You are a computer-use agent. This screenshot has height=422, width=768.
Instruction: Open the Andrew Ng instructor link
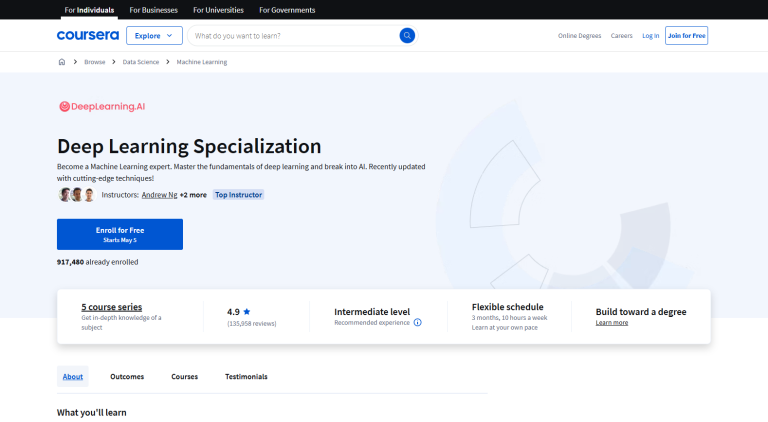pyautogui.click(x=159, y=195)
